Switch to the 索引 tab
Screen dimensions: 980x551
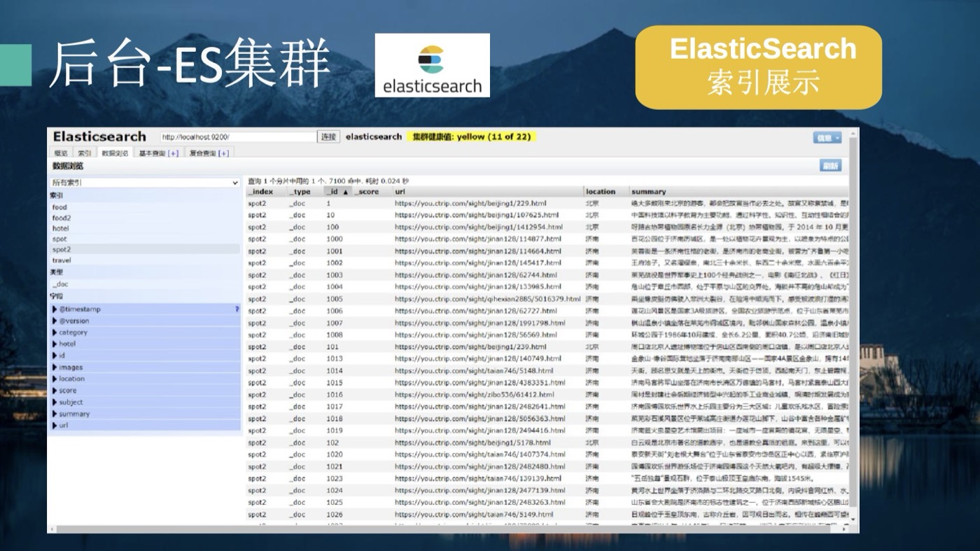pyautogui.click(x=85, y=153)
